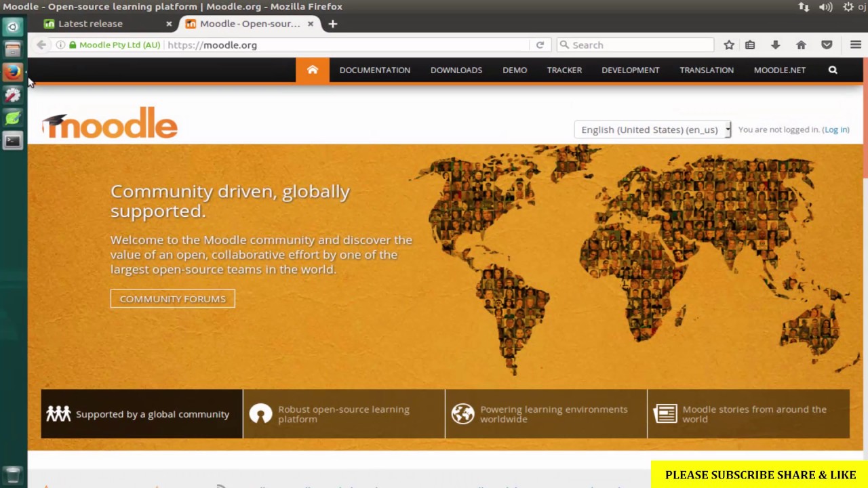
Task: Click the Firefox back arrow button
Action: (x=41, y=45)
